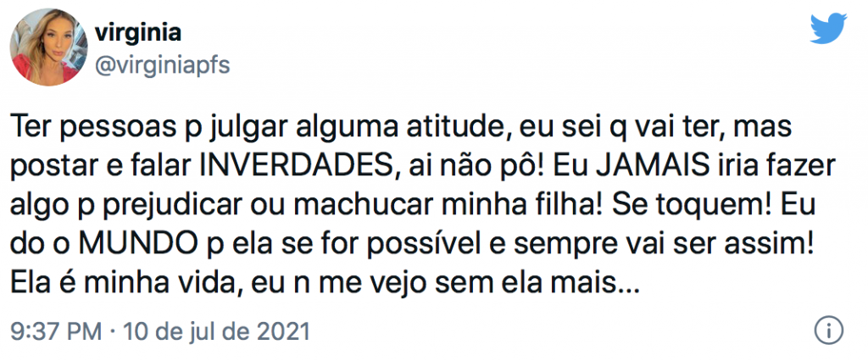Open the @virginiapfs handle link
Screen dimensions: 868x361
click(x=162, y=66)
